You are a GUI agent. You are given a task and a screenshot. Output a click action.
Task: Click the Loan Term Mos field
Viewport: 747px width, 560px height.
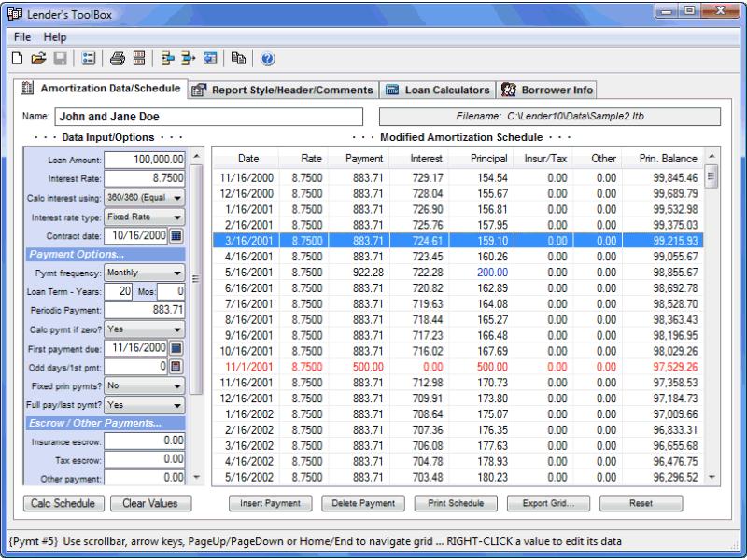[171, 291]
